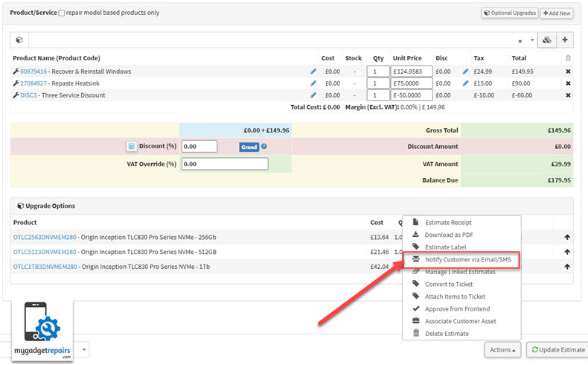Click Unit Price field showing £124.9583
588x365 pixels.
click(x=412, y=72)
